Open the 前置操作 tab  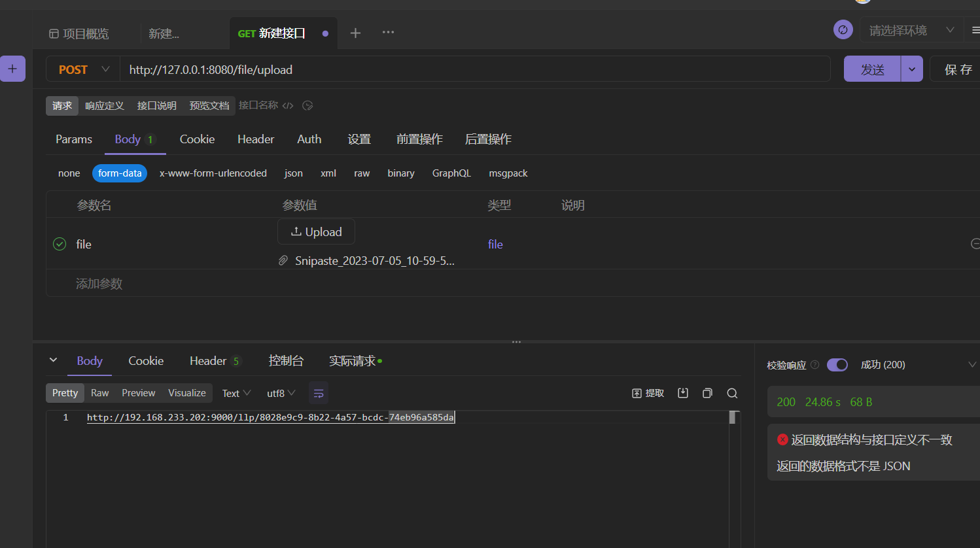pos(419,139)
